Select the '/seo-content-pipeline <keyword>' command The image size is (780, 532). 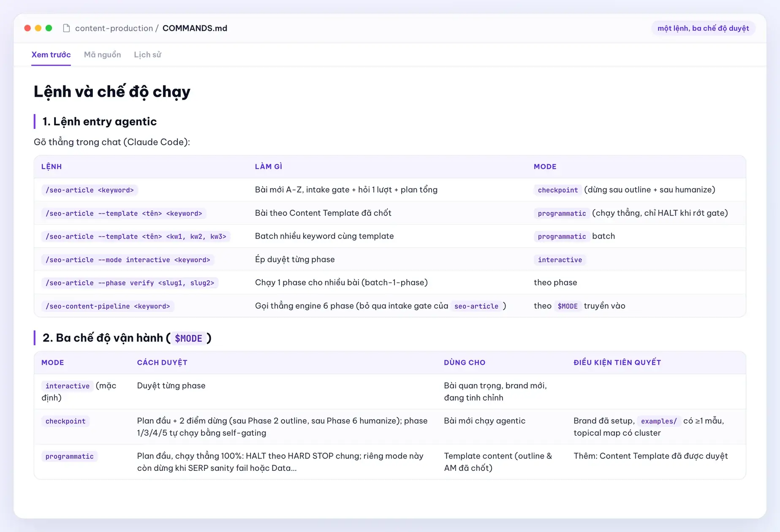[108, 306]
